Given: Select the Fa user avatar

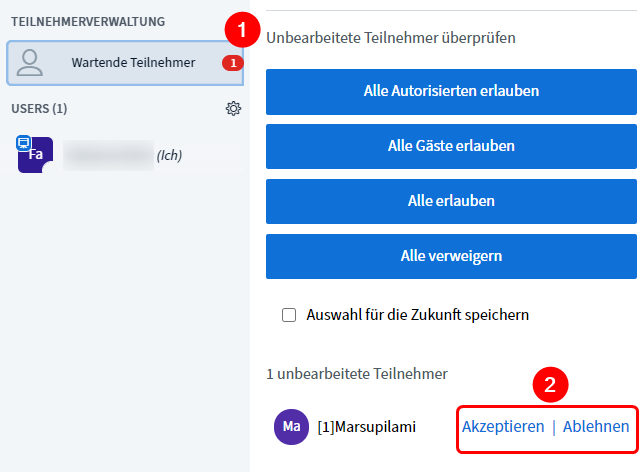Looking at the screenshot, I should tap(36, 155).
